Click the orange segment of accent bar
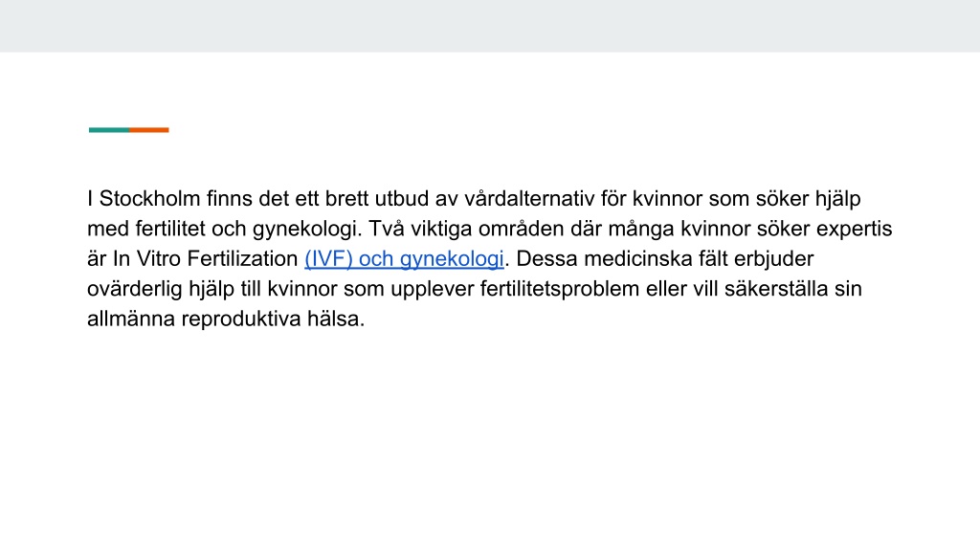Image resolution: width=980 pixels, height=551 pixels. click(148, 130)
